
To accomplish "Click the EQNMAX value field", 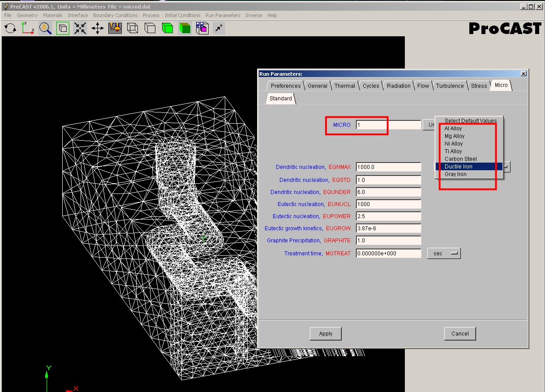I will [389, 167].
